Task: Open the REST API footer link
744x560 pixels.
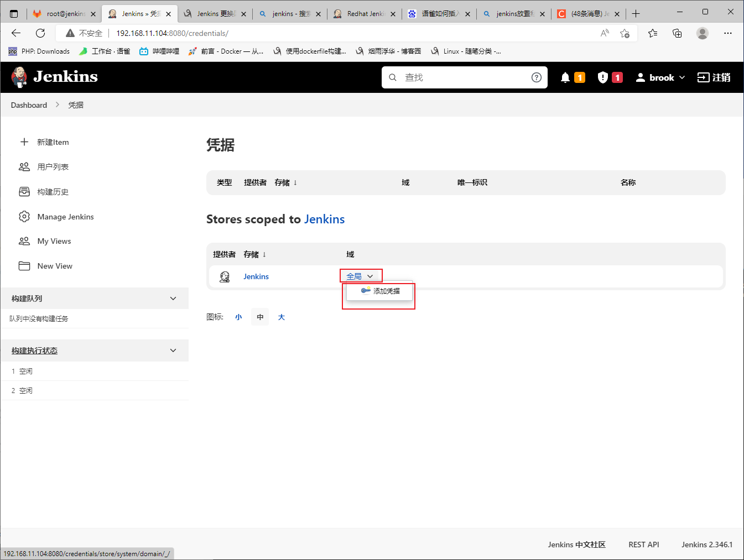Action: click(x=644, y=545)
